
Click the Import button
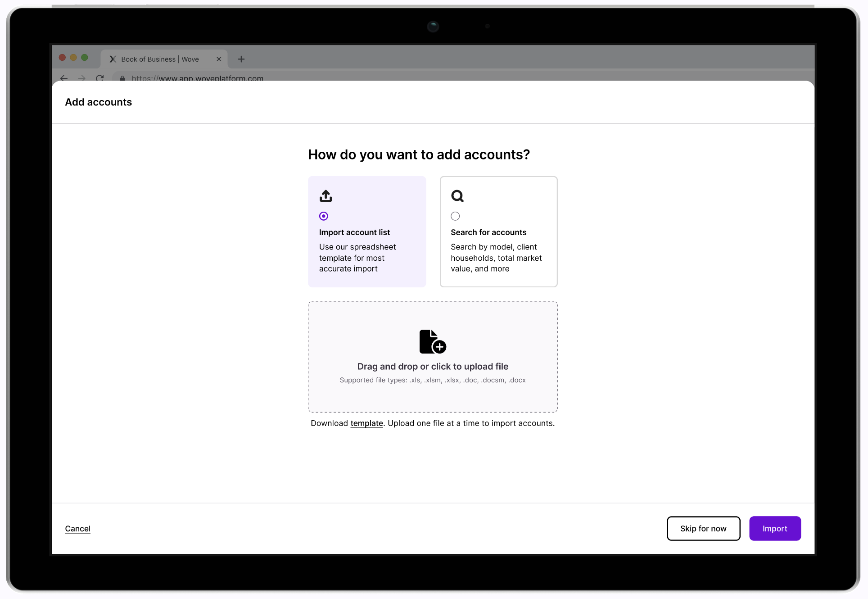coord(774,528)
